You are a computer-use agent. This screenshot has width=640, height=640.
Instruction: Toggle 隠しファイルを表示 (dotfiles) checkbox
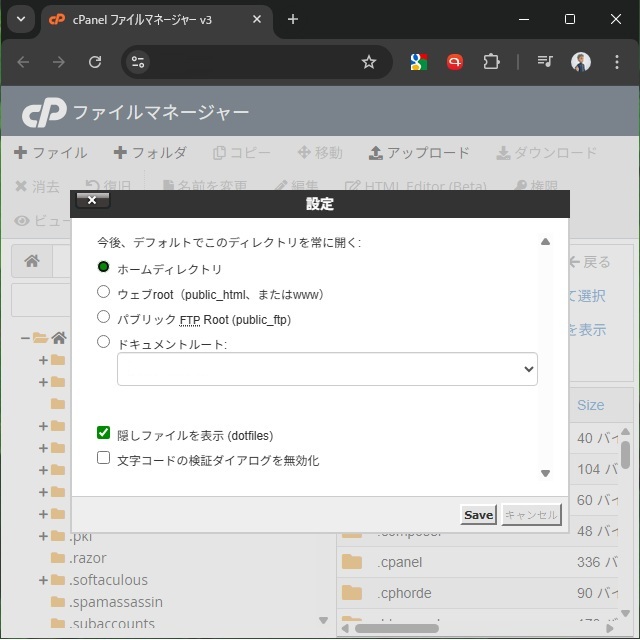(x=104, y=434)
